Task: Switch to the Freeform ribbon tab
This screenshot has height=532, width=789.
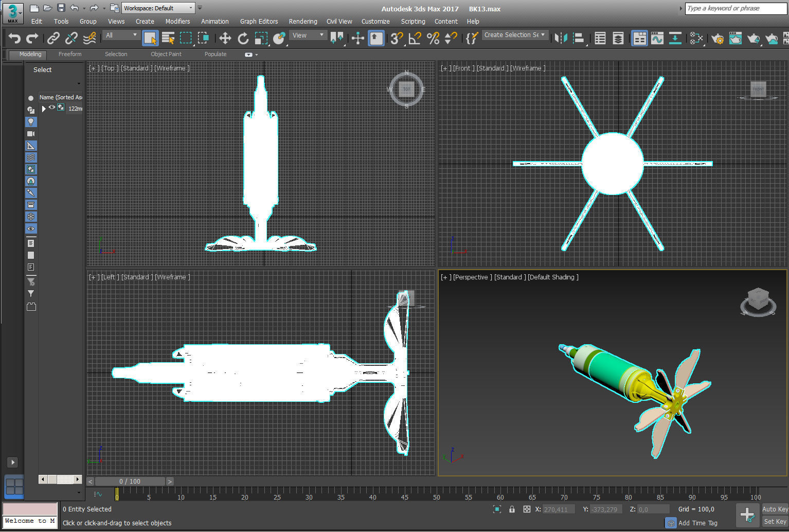Action: coord(70,54)
